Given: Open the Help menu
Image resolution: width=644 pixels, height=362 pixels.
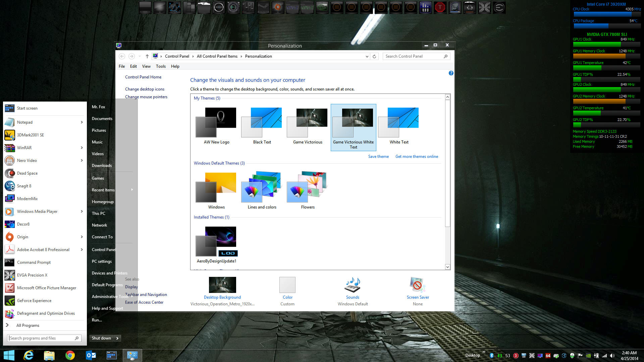Looking at the screenshot, I should pyautogui.click(x=175, y=66).
